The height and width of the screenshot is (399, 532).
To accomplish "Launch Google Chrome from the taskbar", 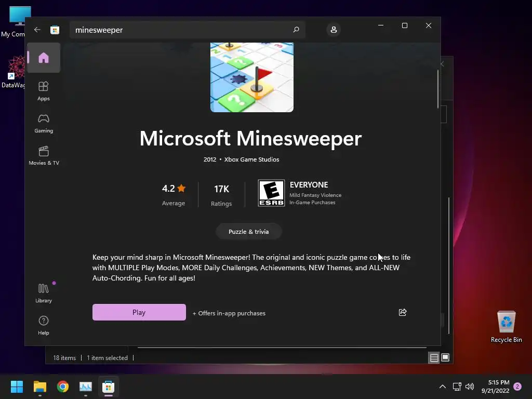I will [63, 387].
